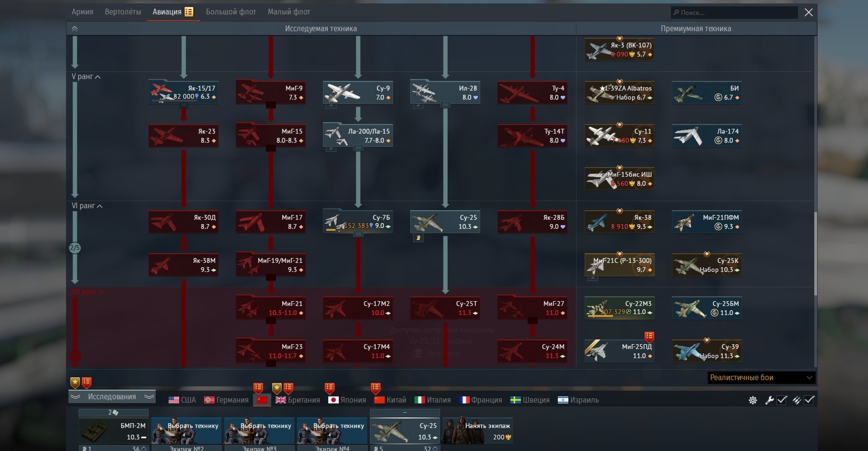
Task: Click Выбрать технику for Экипаж №3
Action: 259,431
